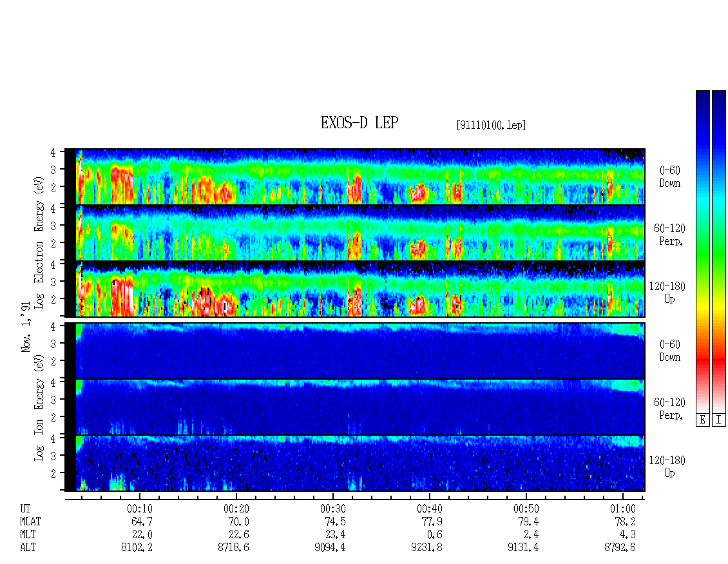Viewport: 728px width, 564px height.
Task: Click the ion color scale bar above the I box
Action: click(719, 251)
